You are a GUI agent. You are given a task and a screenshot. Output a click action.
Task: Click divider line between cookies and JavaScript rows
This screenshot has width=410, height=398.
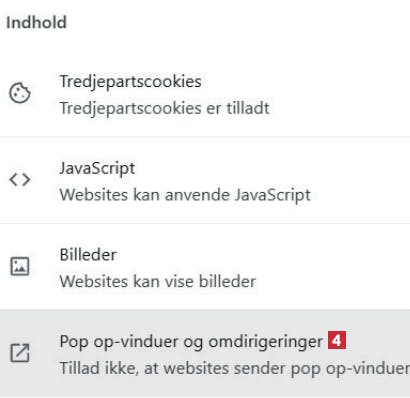tap(205, 137)
